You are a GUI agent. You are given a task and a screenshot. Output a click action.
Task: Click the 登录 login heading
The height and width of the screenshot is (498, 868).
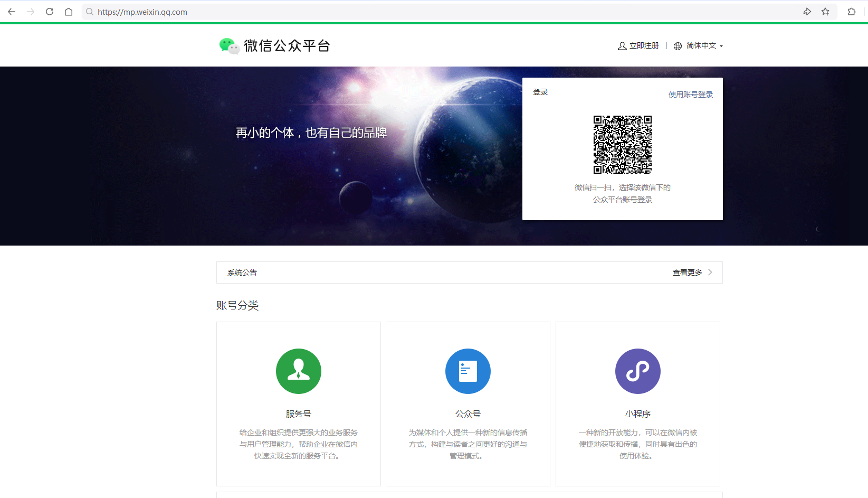pos(540,91)
